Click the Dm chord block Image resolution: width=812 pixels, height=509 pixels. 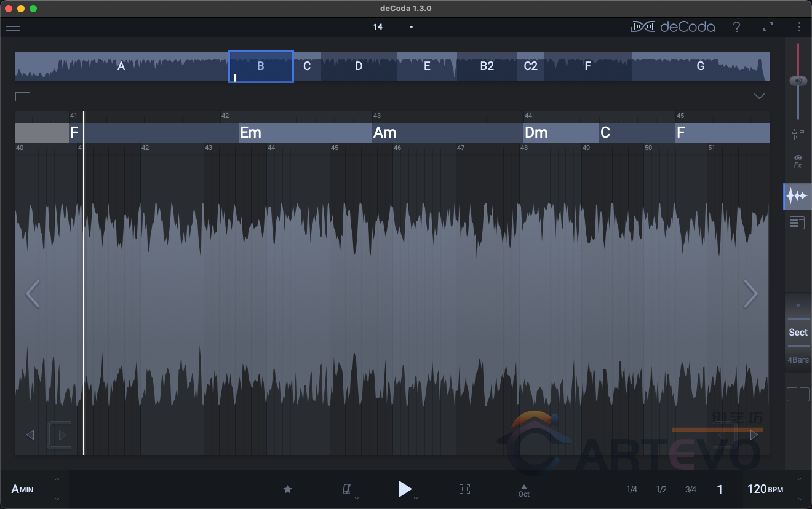(561, 133)
